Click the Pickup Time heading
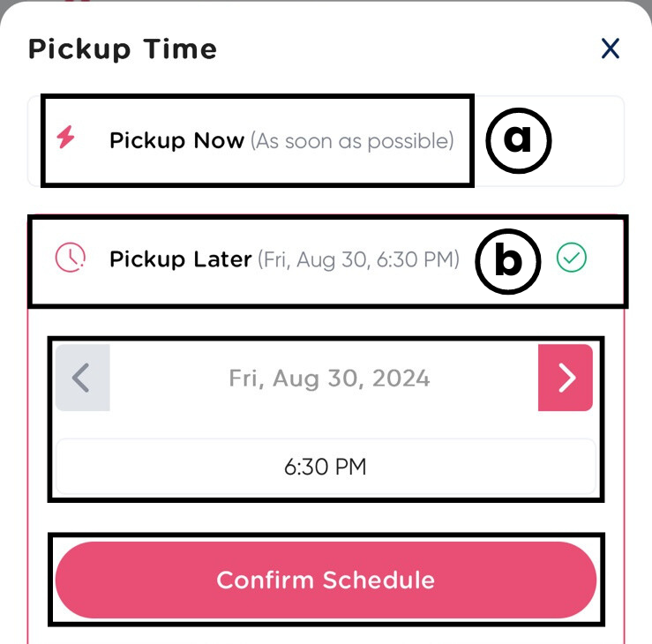The image size is (652, 644). [x=123, y=49]
